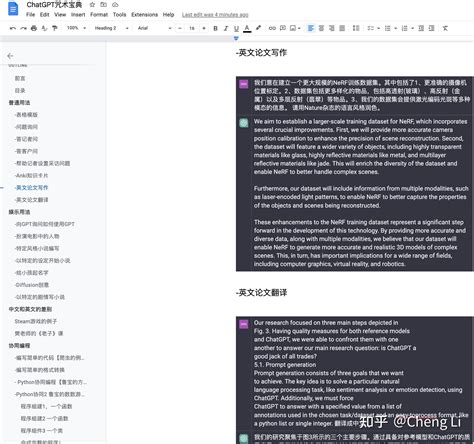Image resolution: width=474 pixels, height=444 pixels.
Task: Open the numbered list style dropdown arrow
Action: [x=412, y=28]
